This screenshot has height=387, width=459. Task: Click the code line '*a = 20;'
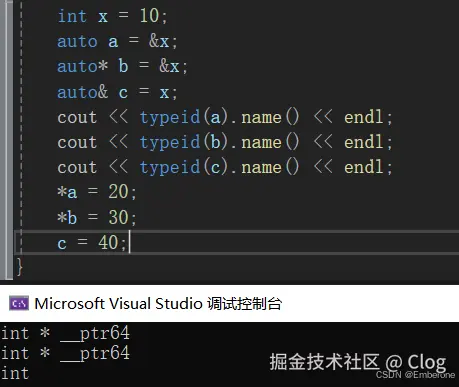point(97,192)
